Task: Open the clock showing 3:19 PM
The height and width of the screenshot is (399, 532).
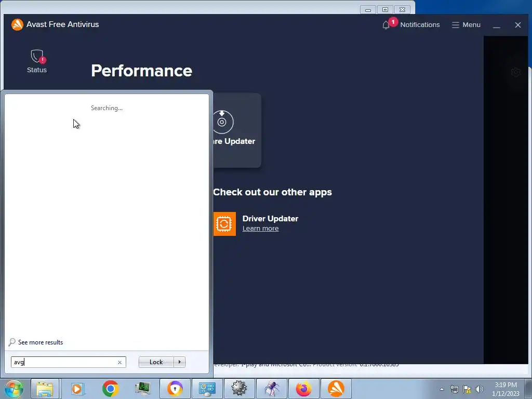Action: (506, 389)
